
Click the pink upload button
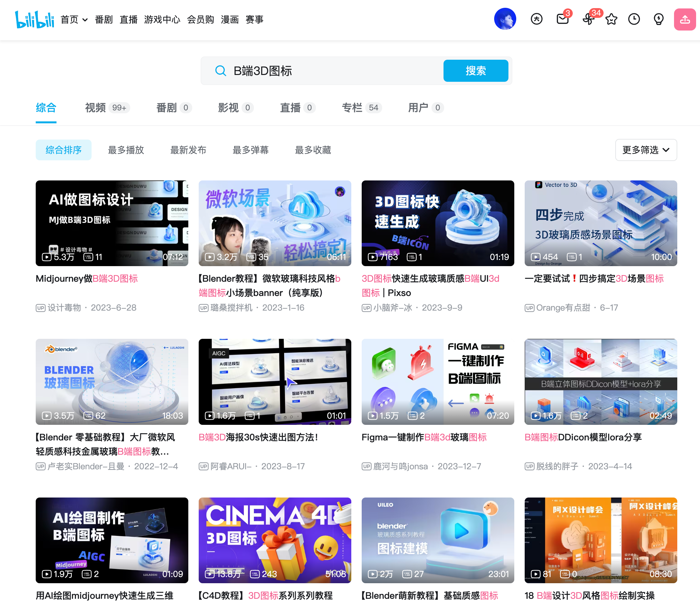click(685, 19)
